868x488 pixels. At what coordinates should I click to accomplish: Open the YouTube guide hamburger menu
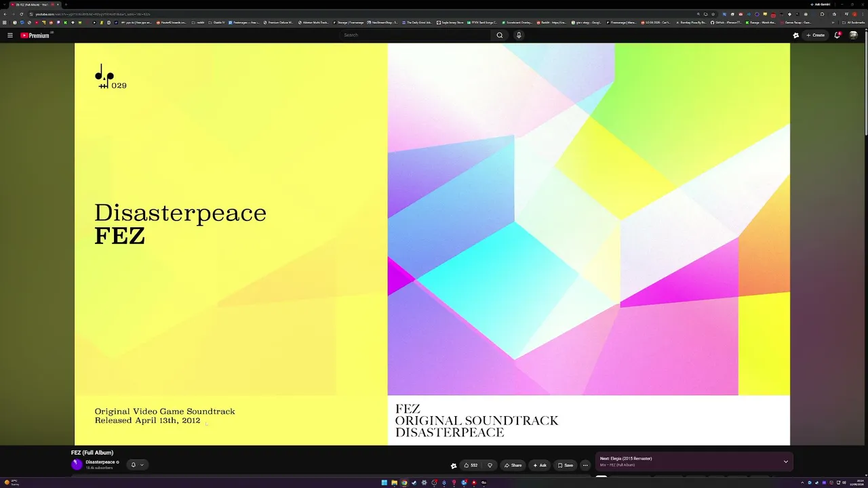click(x=10, y=35)
